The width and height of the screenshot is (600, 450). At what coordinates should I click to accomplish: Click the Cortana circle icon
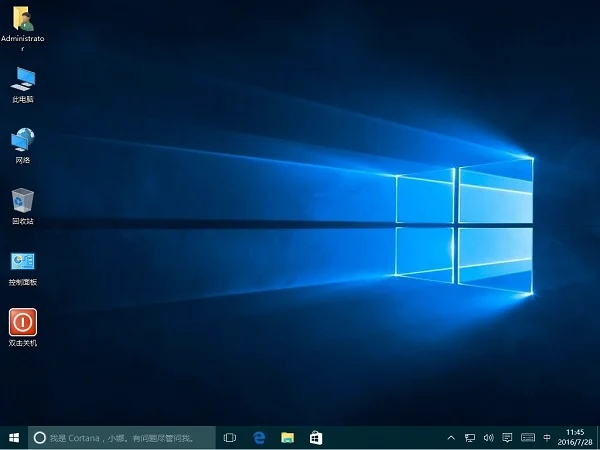click(x=40, y=437)
